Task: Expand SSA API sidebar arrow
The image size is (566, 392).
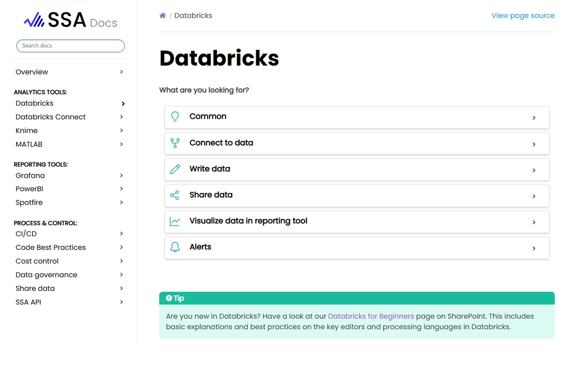Action: point(121,302)
